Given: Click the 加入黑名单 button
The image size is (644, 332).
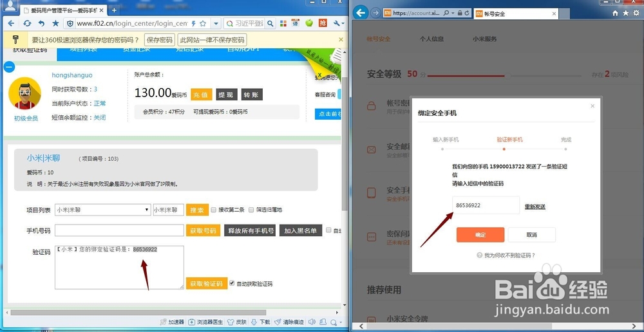Looking at the screenshot, I should (300, 230).
